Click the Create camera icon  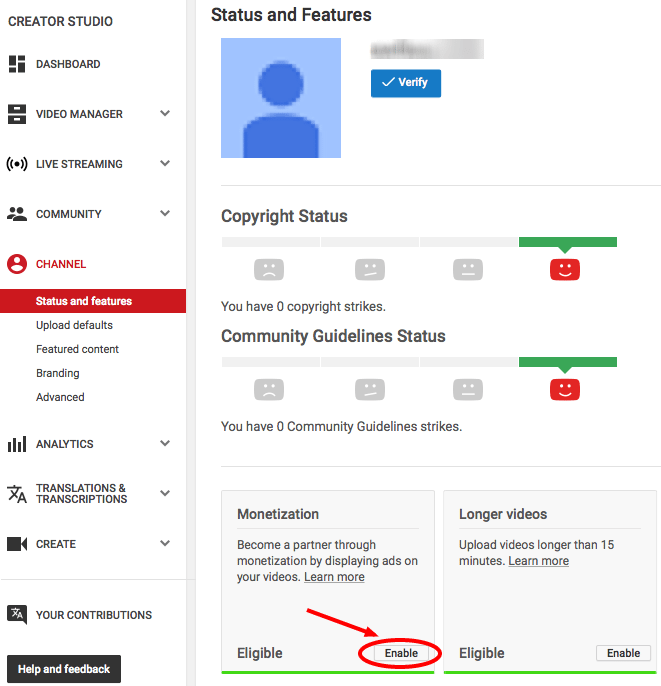17,544
